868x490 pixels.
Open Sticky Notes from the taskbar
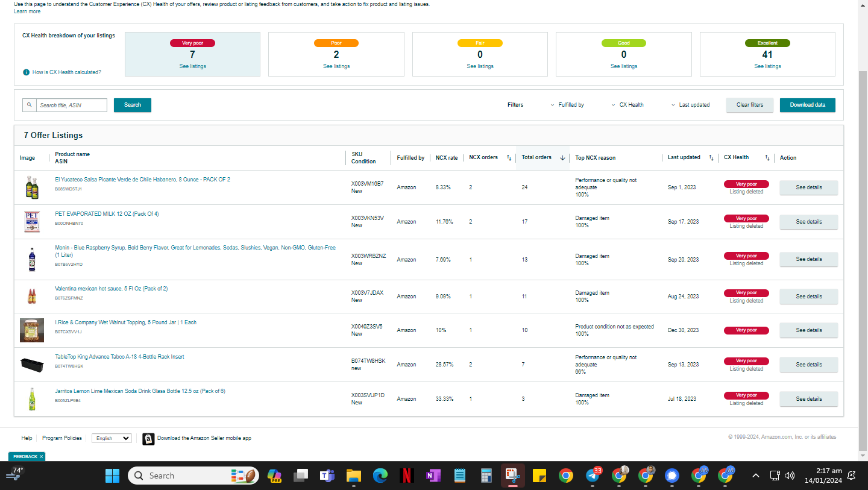[x=539, y=476]
